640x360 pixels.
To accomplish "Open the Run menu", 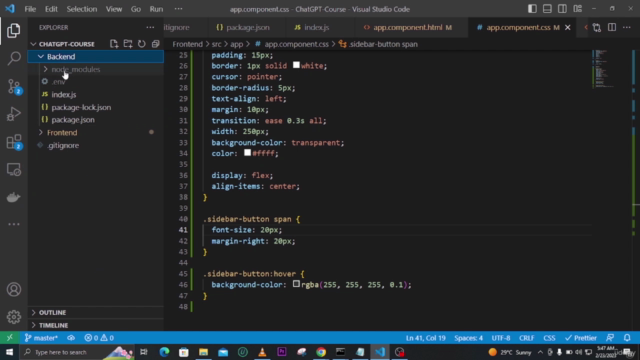I will point(156,9).
